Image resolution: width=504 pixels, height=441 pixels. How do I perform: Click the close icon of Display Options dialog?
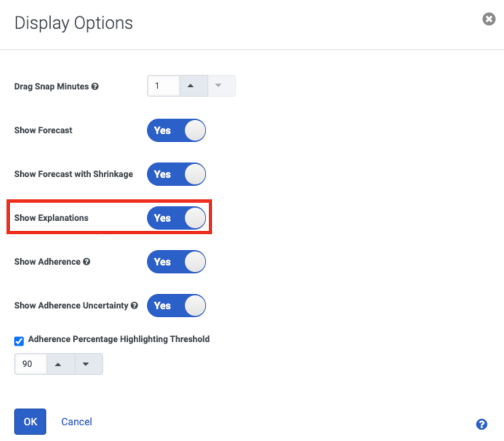(x=489, y=19)
